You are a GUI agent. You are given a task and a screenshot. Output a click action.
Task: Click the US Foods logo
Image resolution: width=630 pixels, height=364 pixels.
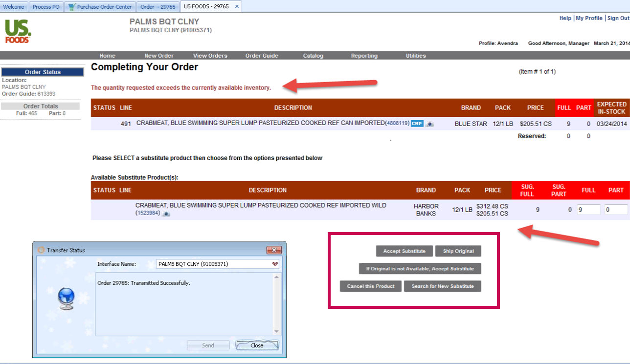18,31
